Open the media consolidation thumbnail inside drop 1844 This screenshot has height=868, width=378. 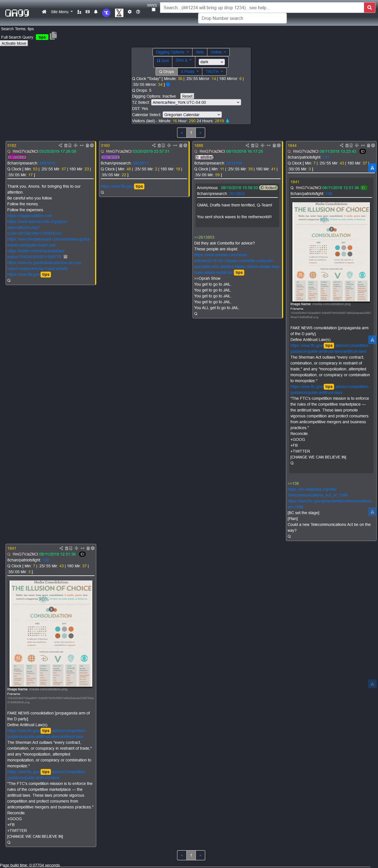point(331,251)
